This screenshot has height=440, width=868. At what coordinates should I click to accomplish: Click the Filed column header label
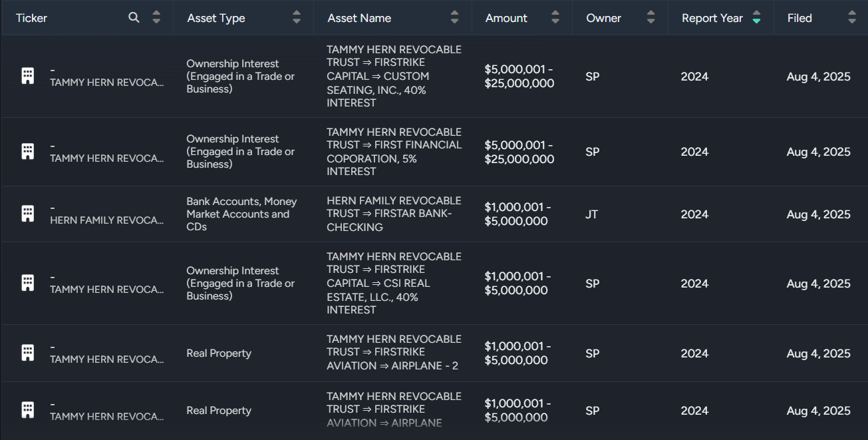[799, 18]
